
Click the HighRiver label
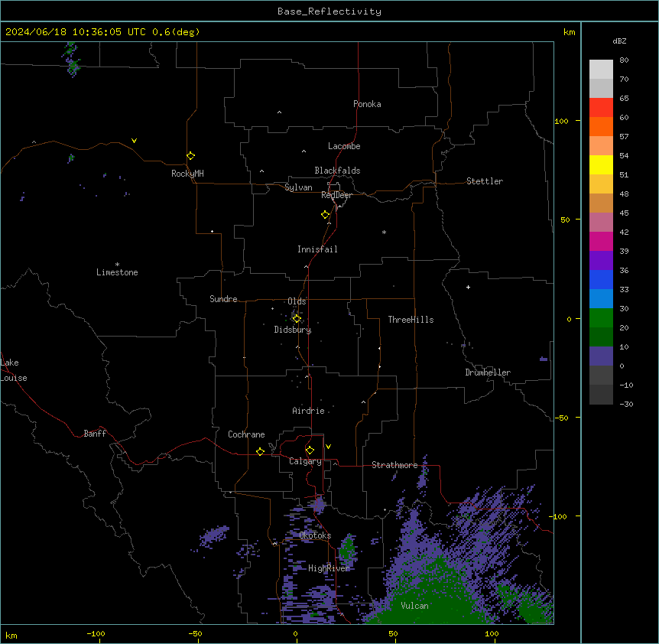click(x=329, y=568)
